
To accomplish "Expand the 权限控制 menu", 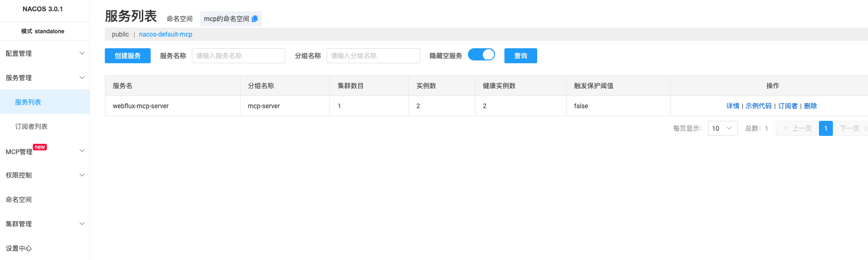I will 44,175.
